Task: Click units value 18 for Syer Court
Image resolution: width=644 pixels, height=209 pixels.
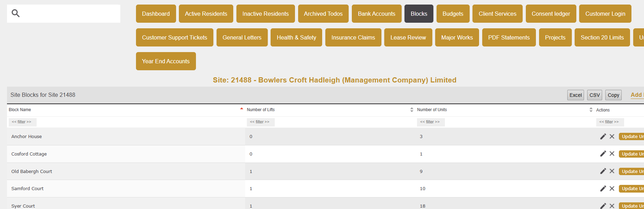Action: point(423,206)
